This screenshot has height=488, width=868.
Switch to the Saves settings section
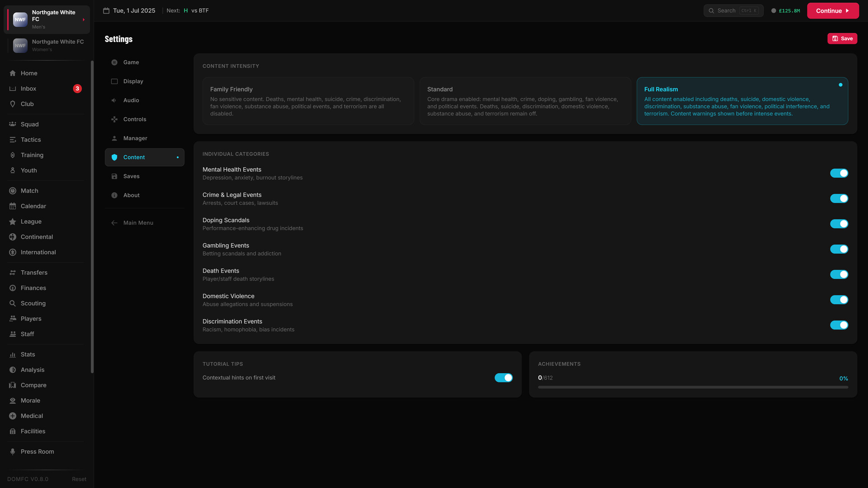click(131, 176)
